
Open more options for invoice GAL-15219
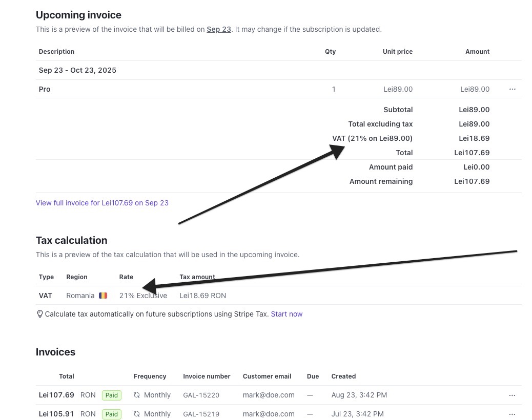(512, 414)
